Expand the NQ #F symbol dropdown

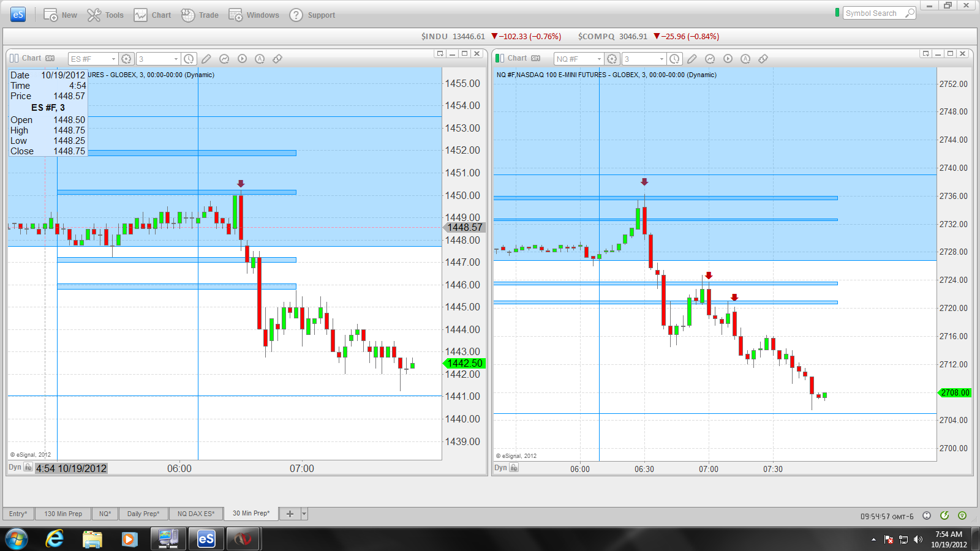click(x=599, y=59)
